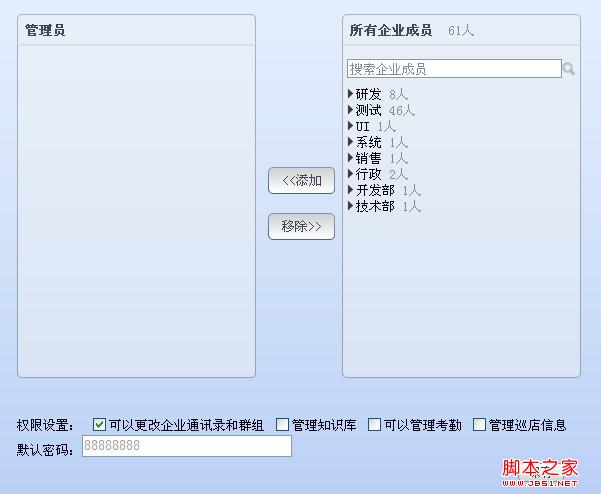Select the 技术部 department entry
Viewport: 601px width, 494px height.
(x=375, y=206)
